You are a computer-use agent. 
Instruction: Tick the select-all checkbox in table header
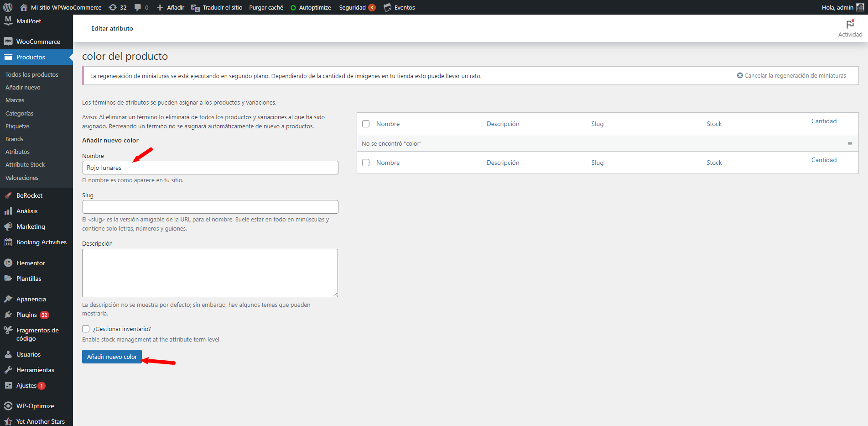pyautogui.click(x=366, y=124)
